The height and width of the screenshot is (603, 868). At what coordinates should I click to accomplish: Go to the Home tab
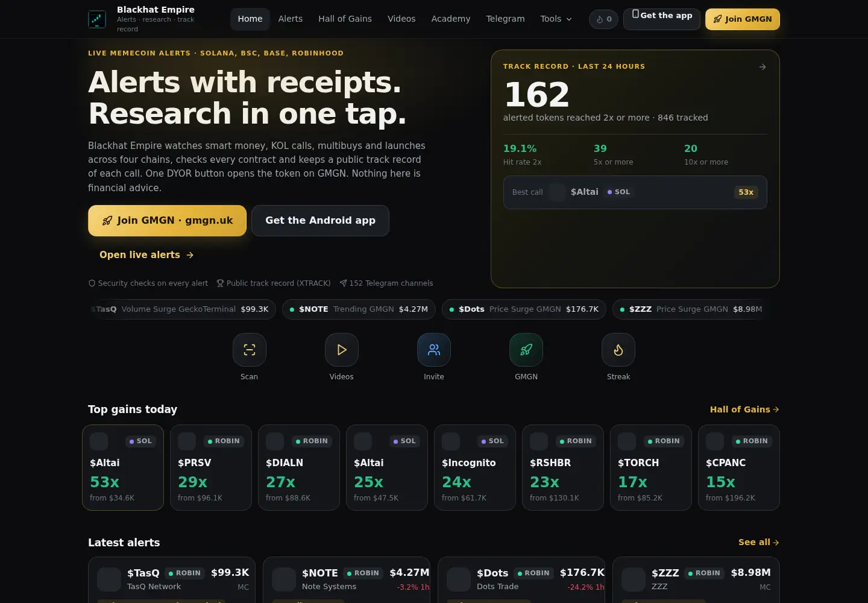click(250, 19)
